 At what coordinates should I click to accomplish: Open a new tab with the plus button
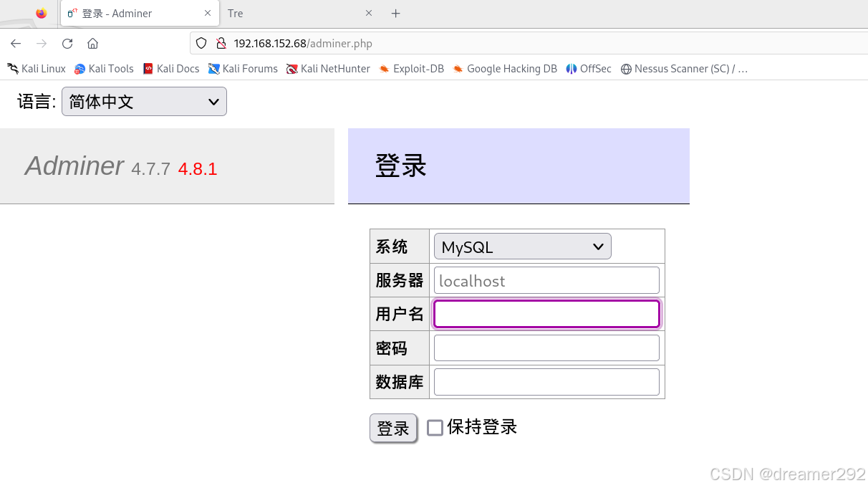[x=396, y=14]
